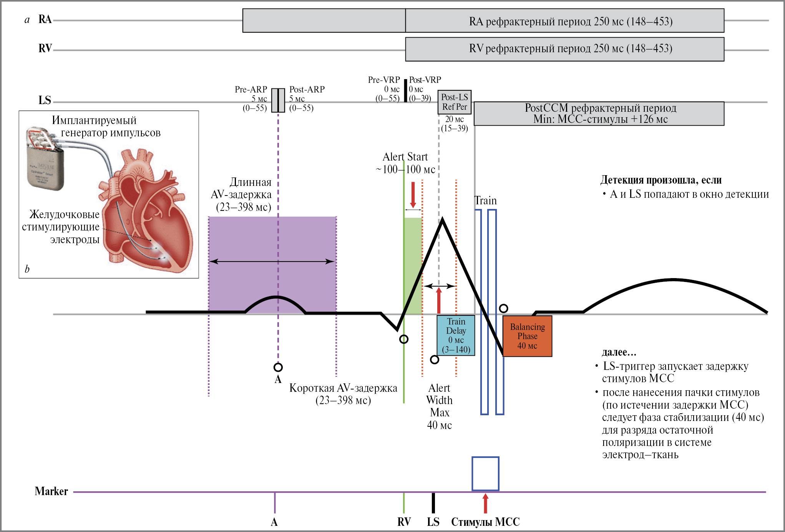785x532 pixels.
Task: Click the Pre-ARP/Post-ARP small box on LS line
Action: tap(278, 100)
